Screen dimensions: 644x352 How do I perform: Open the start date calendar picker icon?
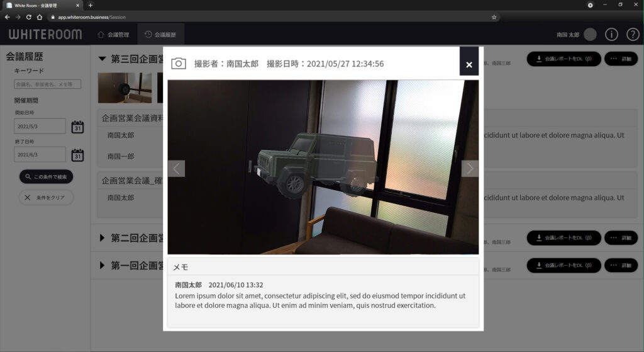coord(77,127)
